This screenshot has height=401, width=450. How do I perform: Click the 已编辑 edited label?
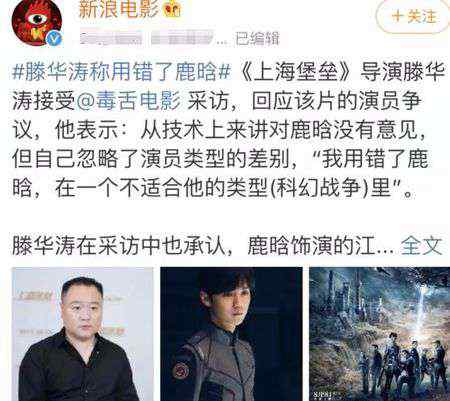coord(257,38)
